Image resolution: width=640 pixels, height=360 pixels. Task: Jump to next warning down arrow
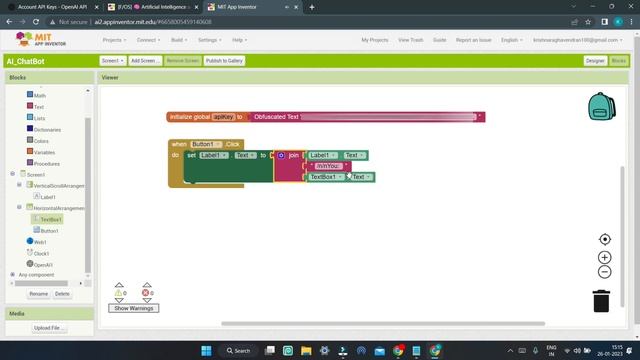coord(119,300)
